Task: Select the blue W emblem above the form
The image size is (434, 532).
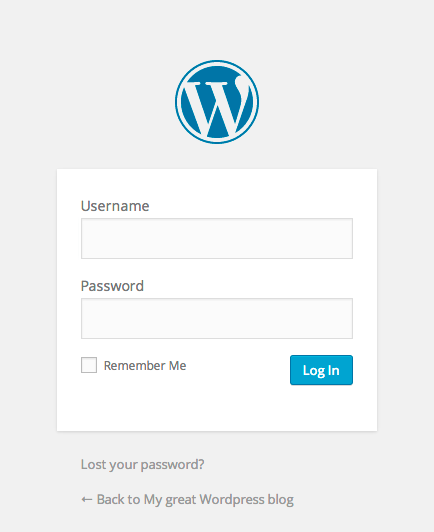Action: point(217,102)
